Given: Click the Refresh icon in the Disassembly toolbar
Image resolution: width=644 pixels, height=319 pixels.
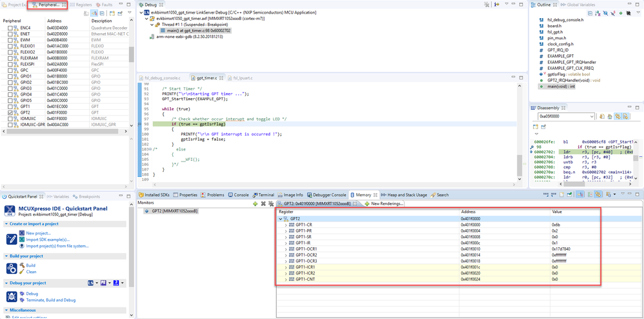Looking at the screenshot, I should tap(601, 117).
